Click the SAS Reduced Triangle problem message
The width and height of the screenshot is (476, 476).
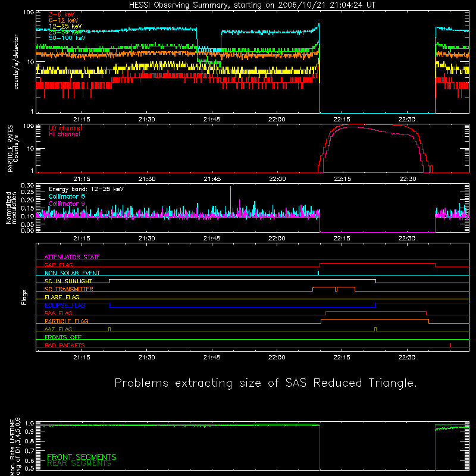[x=265, y=383]
